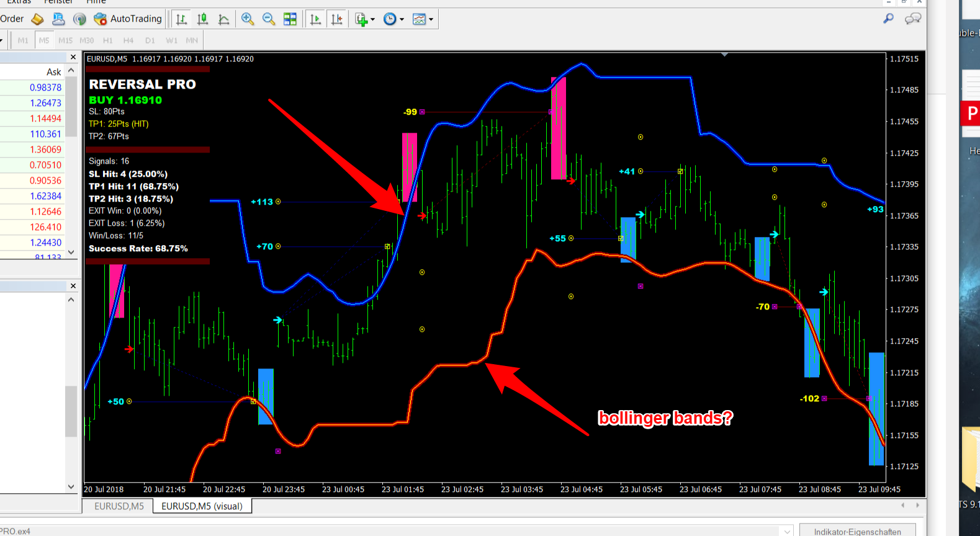Select the ask price 1.14494
Image resolution: width=980 pixels, height=536 pixels.
coord(45,118)
